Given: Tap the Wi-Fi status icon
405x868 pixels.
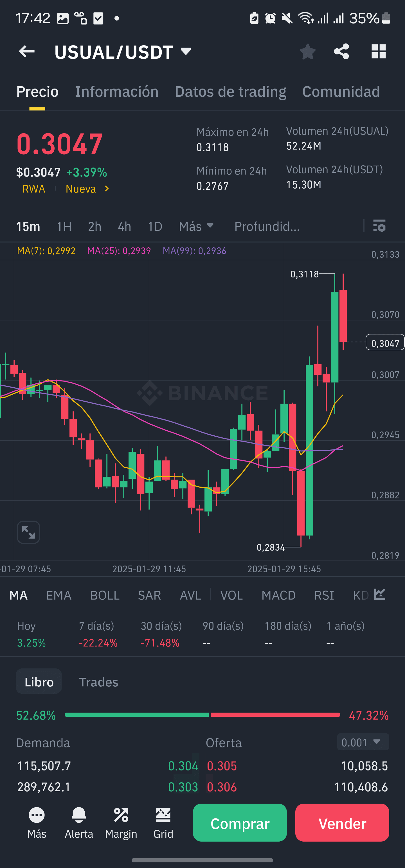Looking at the screenshot, I should tap(306, 18).
